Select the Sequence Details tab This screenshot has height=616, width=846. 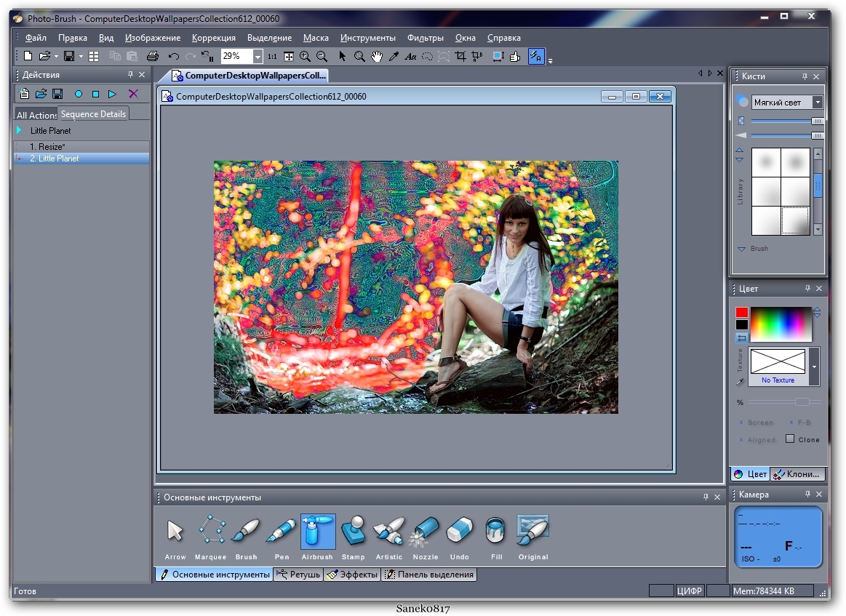tap(93, 114)
